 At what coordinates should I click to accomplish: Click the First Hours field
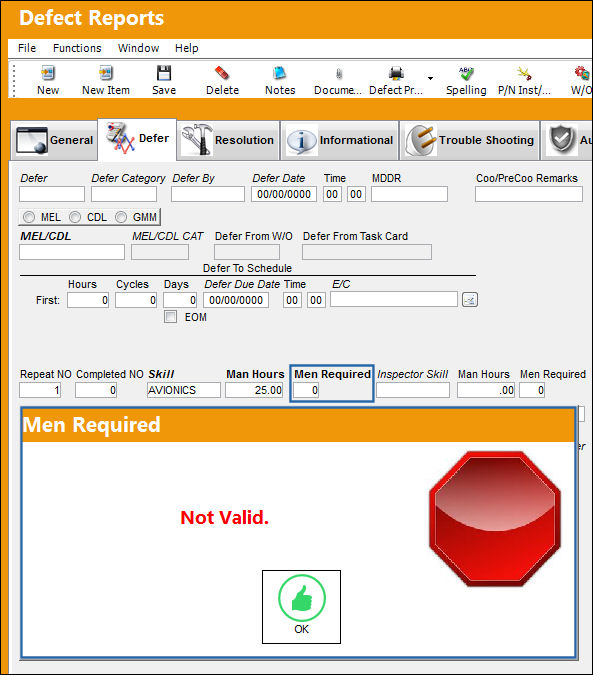(88, 300)
